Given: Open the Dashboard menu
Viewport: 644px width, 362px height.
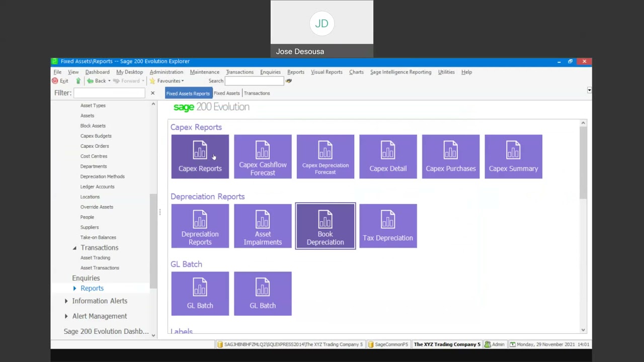Looking at the screenshot, I should (x=97, y=72).
